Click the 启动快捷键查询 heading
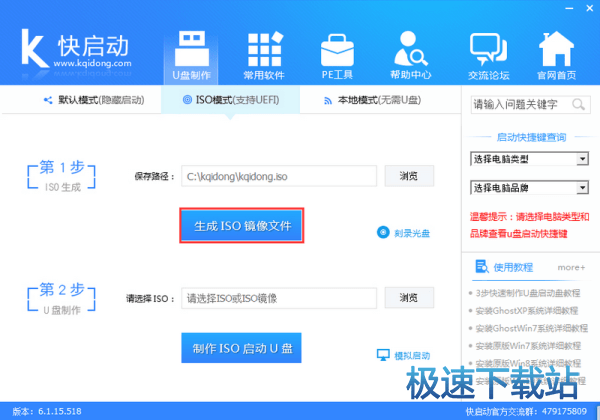 click(531, 137)
